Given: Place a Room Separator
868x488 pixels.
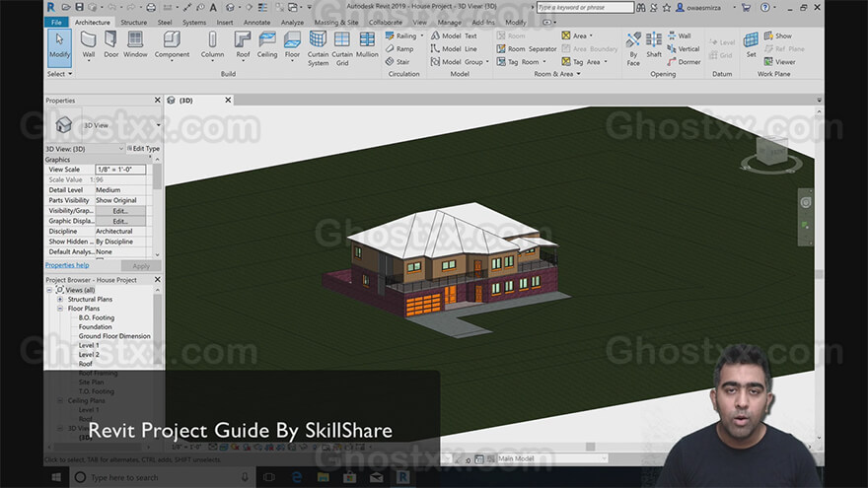Looking at the screenshot, I should pyautogui.click(x=526, y=48).
